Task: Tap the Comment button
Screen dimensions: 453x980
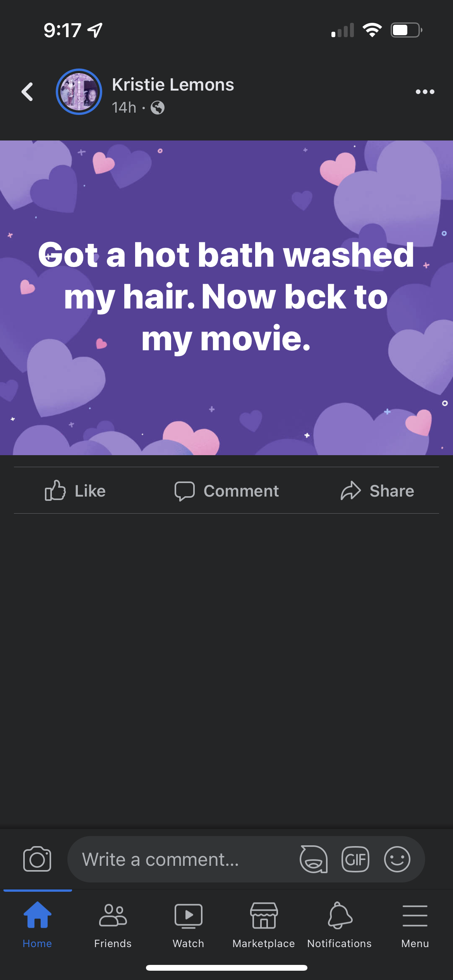Action: pyautogui.click(x=226, y=490)
